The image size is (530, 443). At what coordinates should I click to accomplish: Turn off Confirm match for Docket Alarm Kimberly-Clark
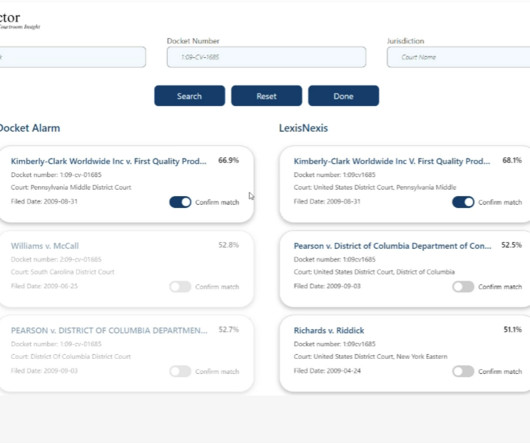[x=180, y=202]
